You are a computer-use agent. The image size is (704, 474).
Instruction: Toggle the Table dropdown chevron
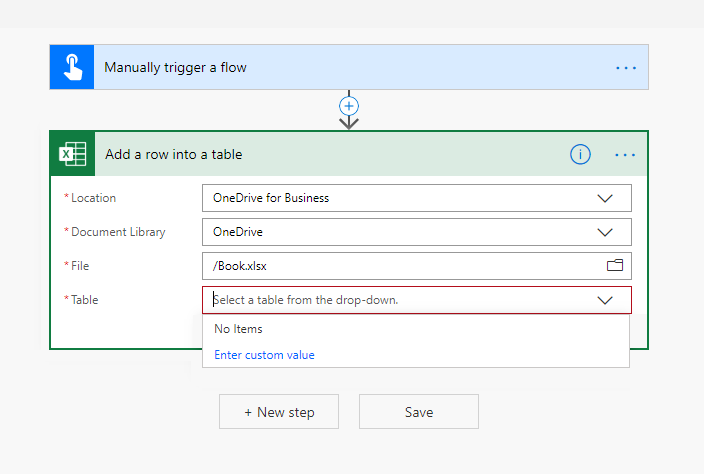[605, 300]
